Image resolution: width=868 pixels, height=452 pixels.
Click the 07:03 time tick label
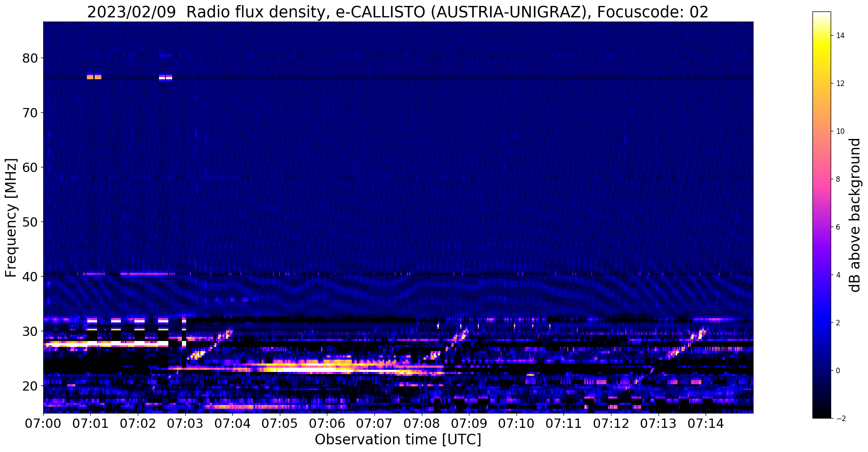click(185, 423)
